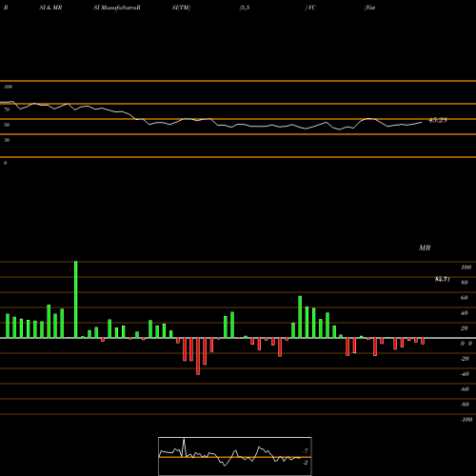Viewport: 476px width, 476px height.
Task: Click the '60' label on MR axis
Action: click(x=464, y=298)
